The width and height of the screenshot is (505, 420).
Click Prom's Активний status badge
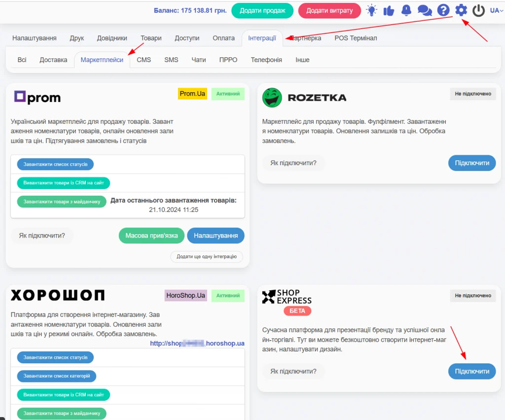point(228,94)
